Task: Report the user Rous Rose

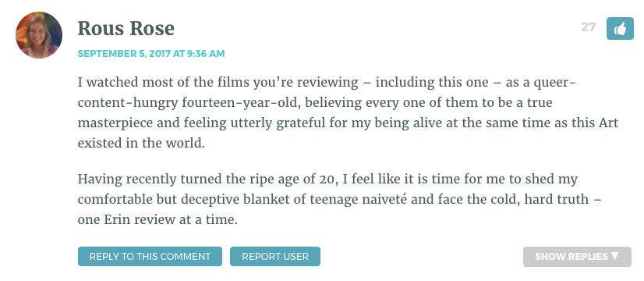Action: pyautogui.click(x=275, y=256)
